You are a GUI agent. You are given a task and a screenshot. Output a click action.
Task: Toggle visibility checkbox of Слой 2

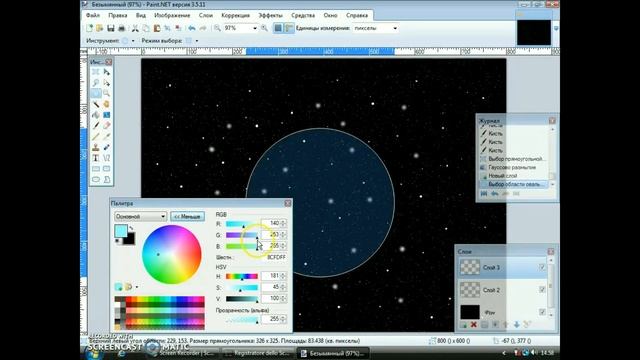(542, 289)
